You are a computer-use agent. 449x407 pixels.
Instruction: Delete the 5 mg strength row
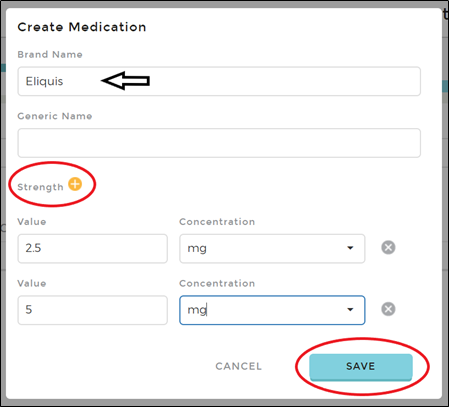388,309
